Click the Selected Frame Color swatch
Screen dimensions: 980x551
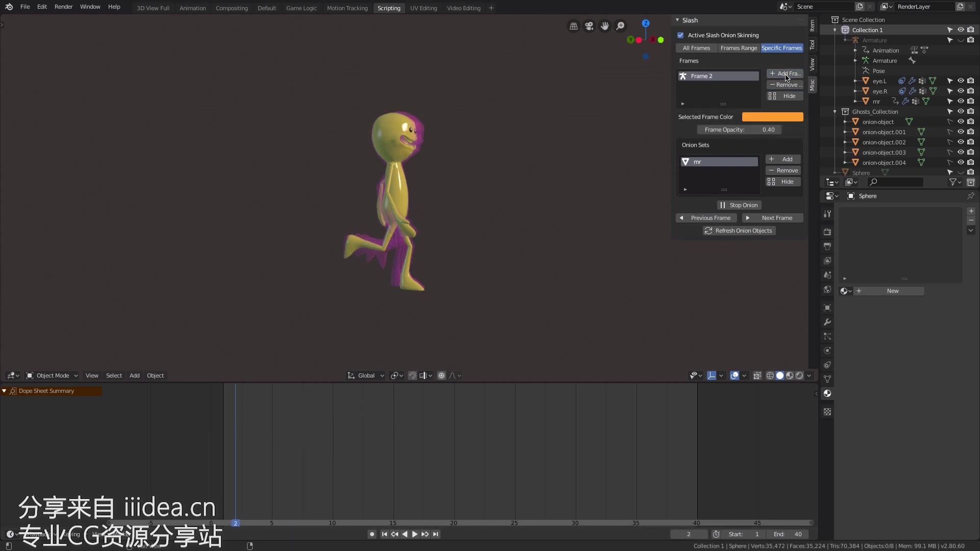pyautogui.click(x=772, y=116)
